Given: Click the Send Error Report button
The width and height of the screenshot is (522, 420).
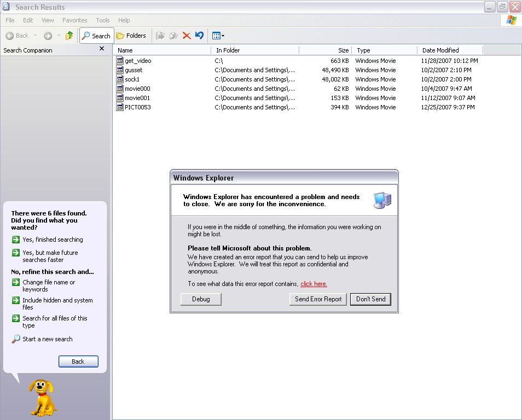Looking at the screenshot, I should [x=318, y=299].
